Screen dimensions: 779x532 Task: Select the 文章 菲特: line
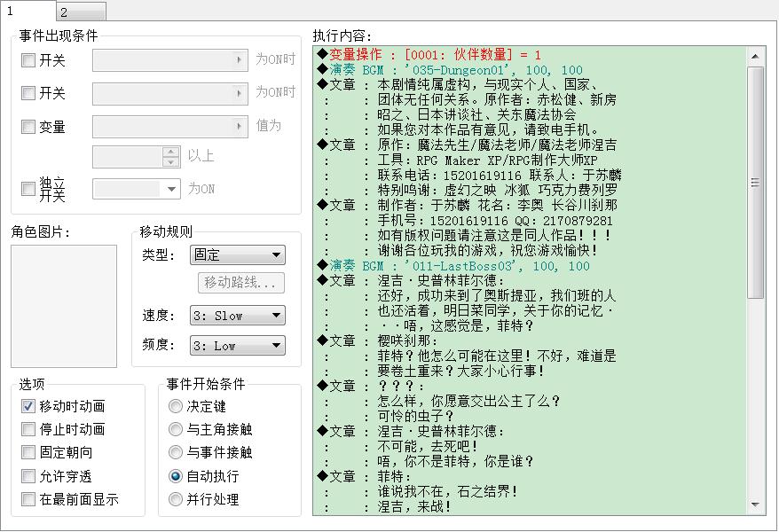point(530,476)
